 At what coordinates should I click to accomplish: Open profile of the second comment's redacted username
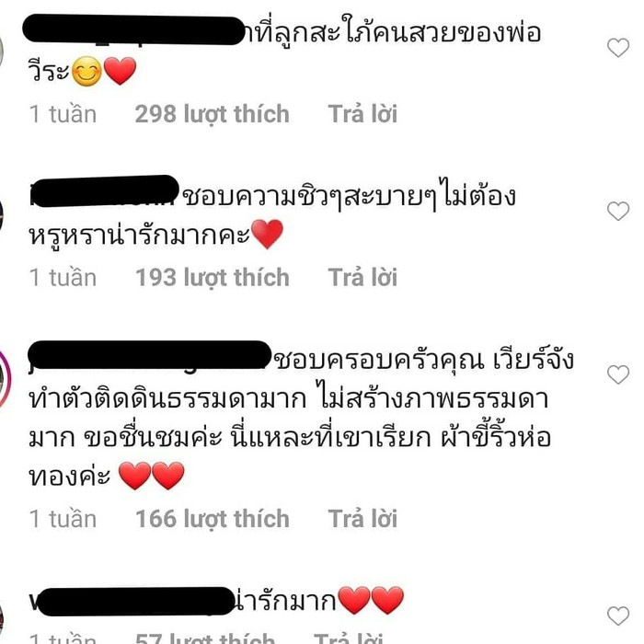tap(104, 191)
